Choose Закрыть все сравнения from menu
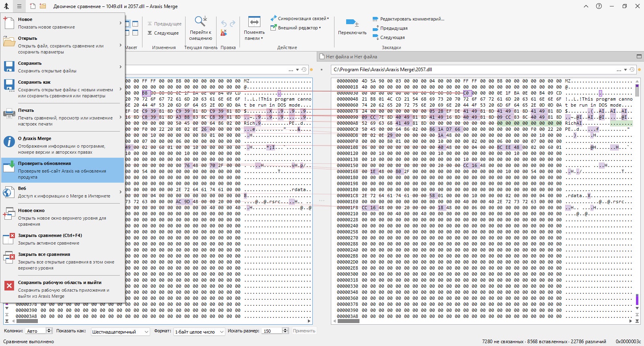 (62, 261)
